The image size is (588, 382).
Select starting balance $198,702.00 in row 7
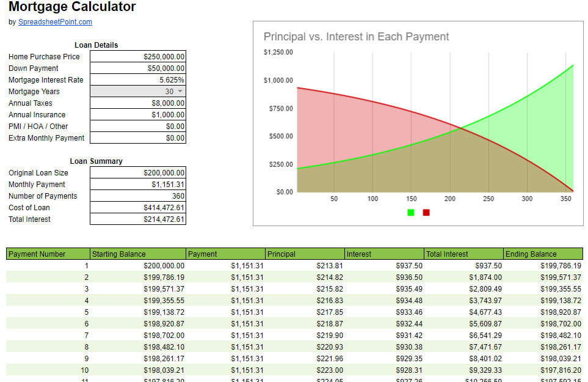click(x=138, y=336)
